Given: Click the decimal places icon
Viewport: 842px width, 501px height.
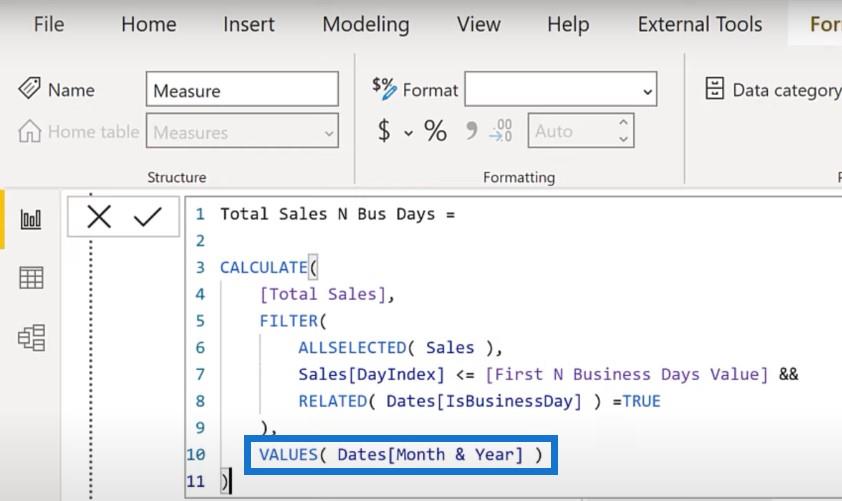Looking at the screenshot, I should coord(501,131).
